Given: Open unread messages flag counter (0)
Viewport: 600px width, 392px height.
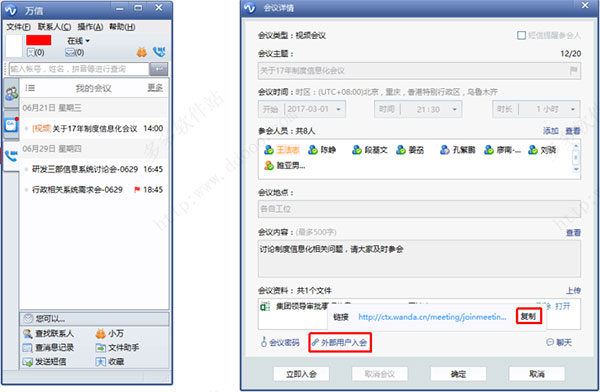Looking at the screenshot, I should click(x=35, y=52).
